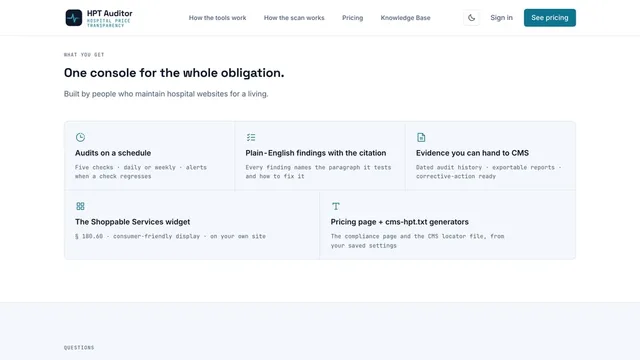Select Pricing page + cms-hpt.txt generators heading
The width and height of the screenshot is (640, 360).
(x=400, y=222)
